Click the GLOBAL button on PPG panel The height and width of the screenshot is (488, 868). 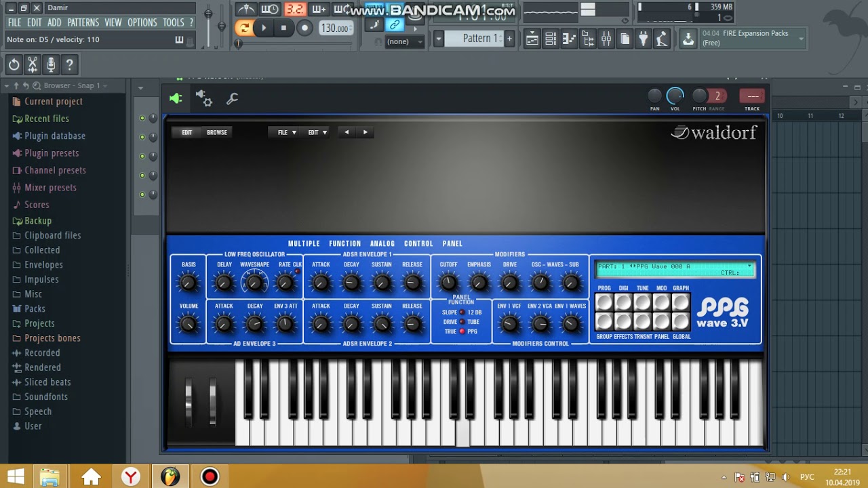[x=681, y=321]
